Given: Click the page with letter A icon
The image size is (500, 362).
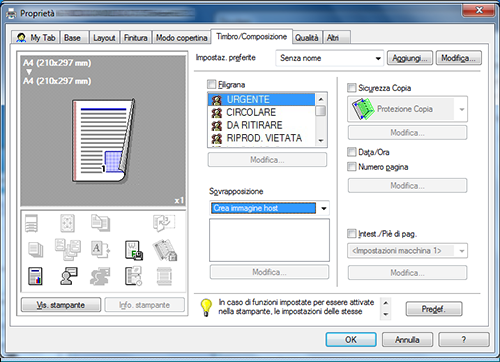Looking at the screenshot, I should click(x=100, y=250).
